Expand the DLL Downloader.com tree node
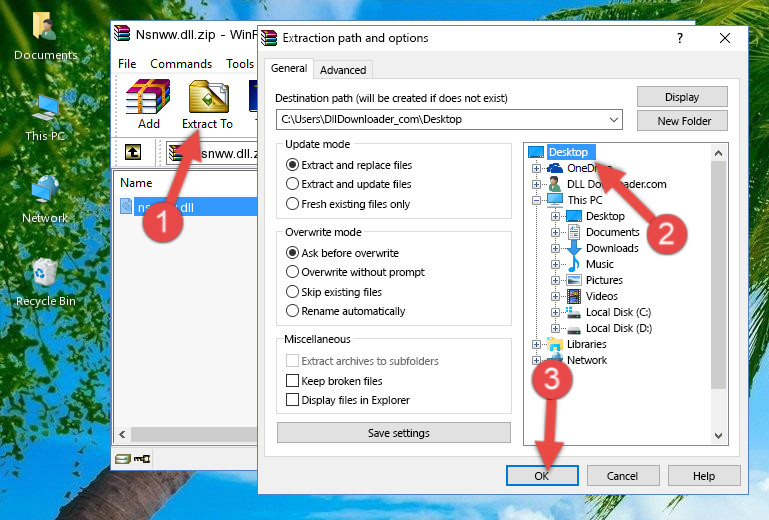 [x=536, y=184]
